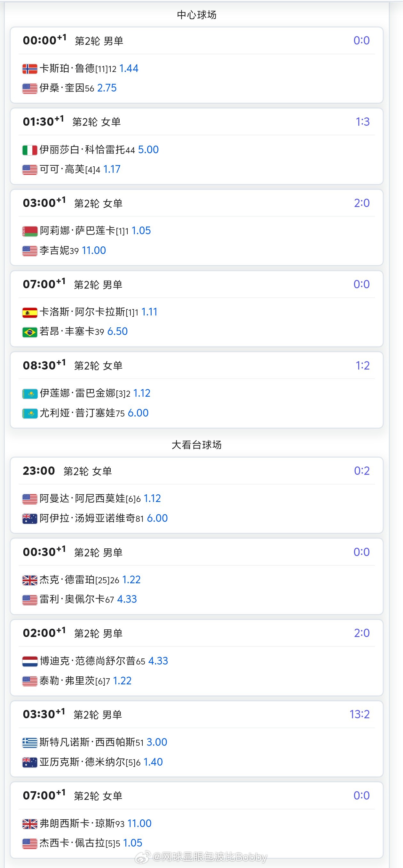This screenshot has height=868, width=403.
Task: Click the Spain flag beside 卡洛斯·阿尔卡拉斯
Action: [x=30, y=312]
